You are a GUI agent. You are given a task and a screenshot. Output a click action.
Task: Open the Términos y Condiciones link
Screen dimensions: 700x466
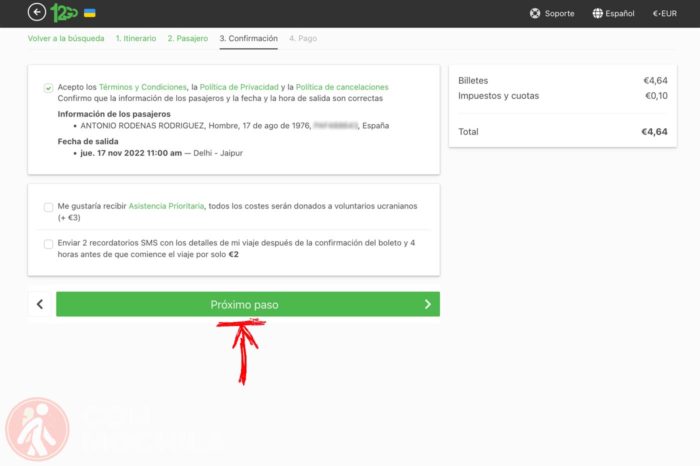point(143,87)
